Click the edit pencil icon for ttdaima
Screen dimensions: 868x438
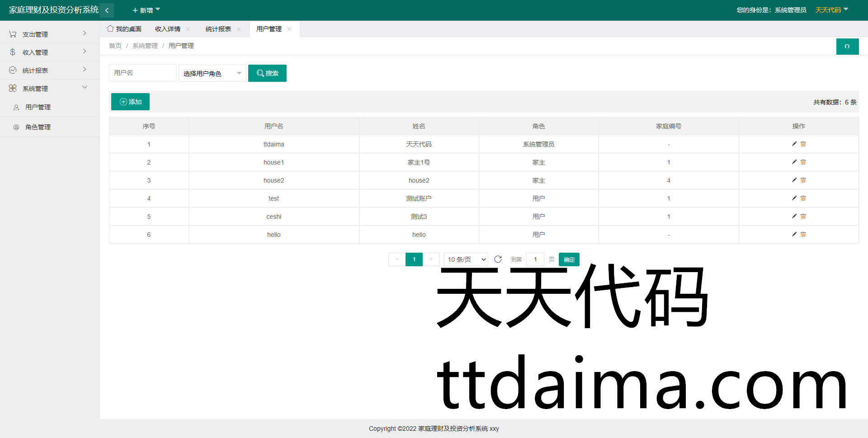pos(794,144)
